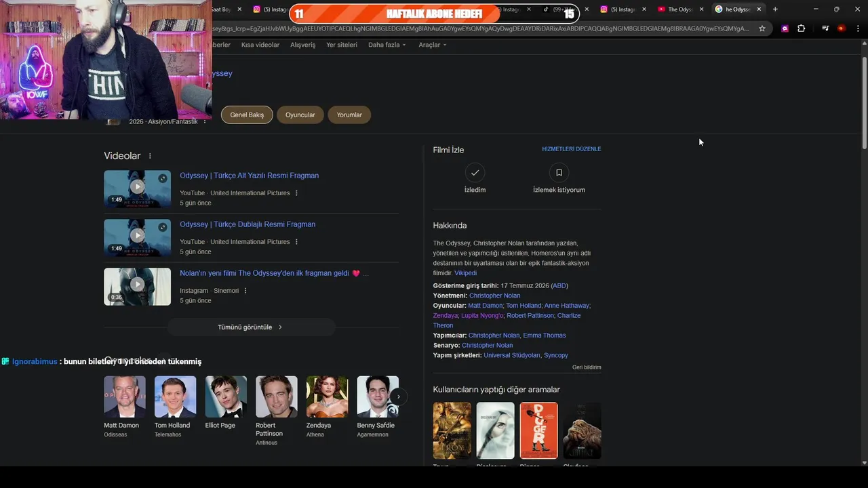Viewport: 868px width, 488px height.
Task: Show more cast with the carousel arrow
Action: pyautogui.click(x=399, y=396)
